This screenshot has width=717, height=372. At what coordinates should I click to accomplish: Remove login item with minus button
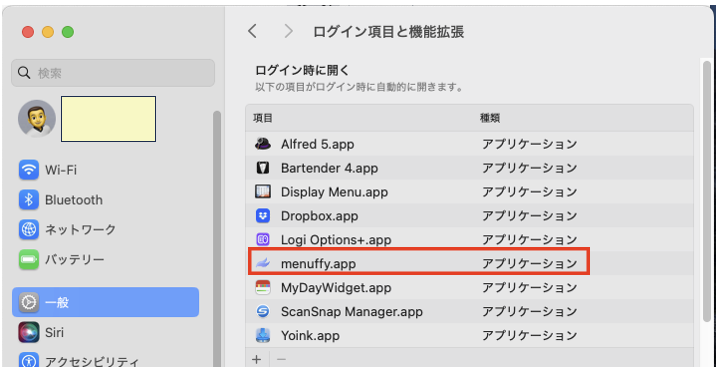tap(281, 360)
